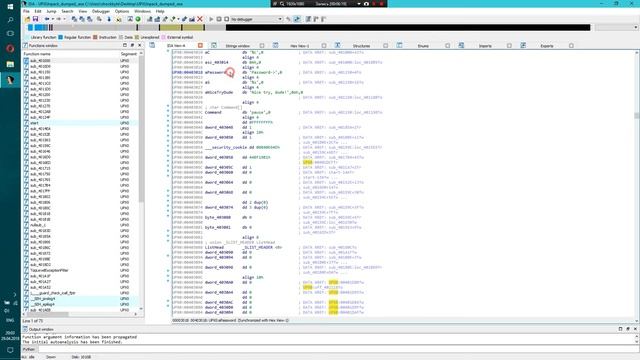Viewport: 640px width, 360px height.
Task: Switch to the IDA View-A tab
Action: 176,46
